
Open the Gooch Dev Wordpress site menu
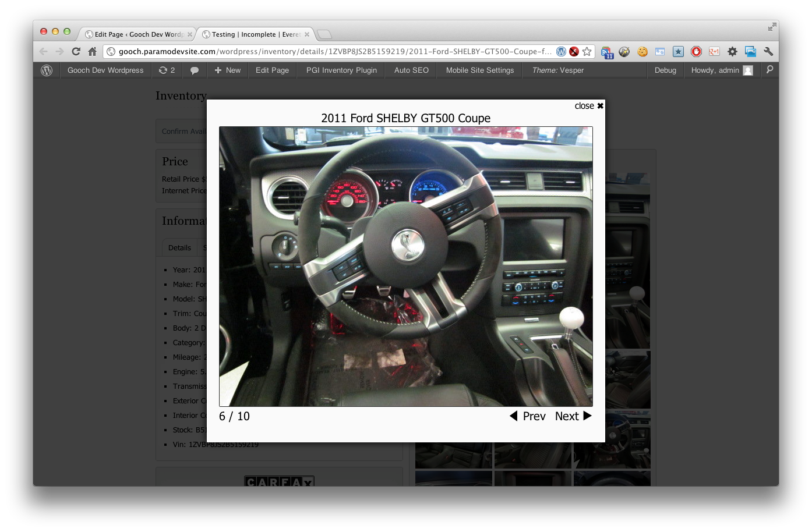(105, 70)
